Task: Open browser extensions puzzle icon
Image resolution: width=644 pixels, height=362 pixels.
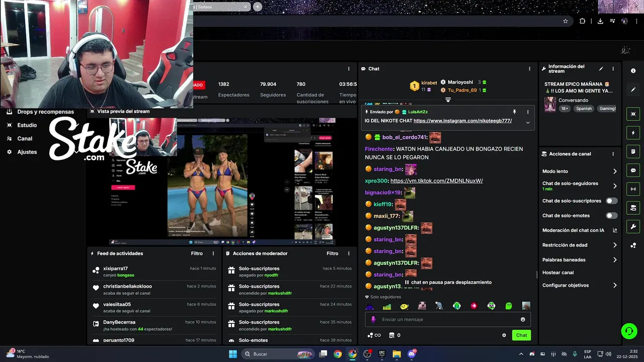Action: click(583, 21)
